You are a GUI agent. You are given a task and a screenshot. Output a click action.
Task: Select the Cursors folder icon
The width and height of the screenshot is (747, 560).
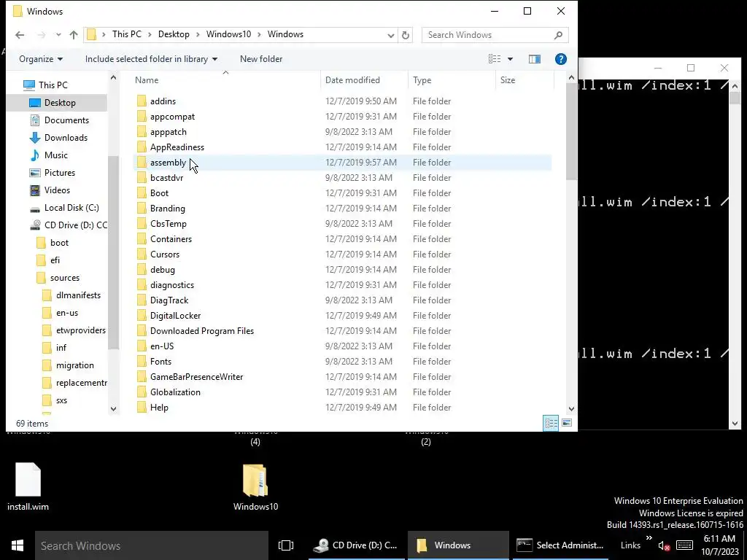pos(142,254)
